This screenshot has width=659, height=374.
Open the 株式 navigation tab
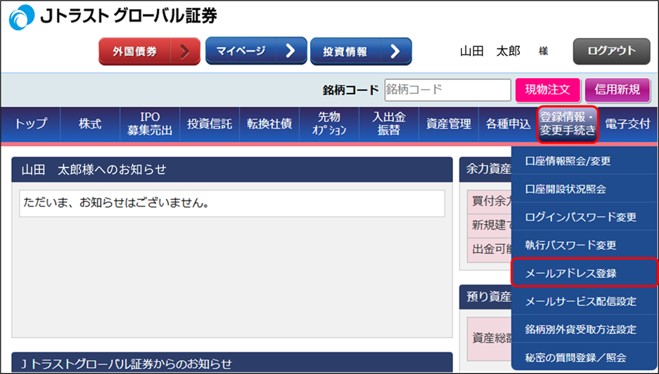pyautogui.click(x=90, y=124)
